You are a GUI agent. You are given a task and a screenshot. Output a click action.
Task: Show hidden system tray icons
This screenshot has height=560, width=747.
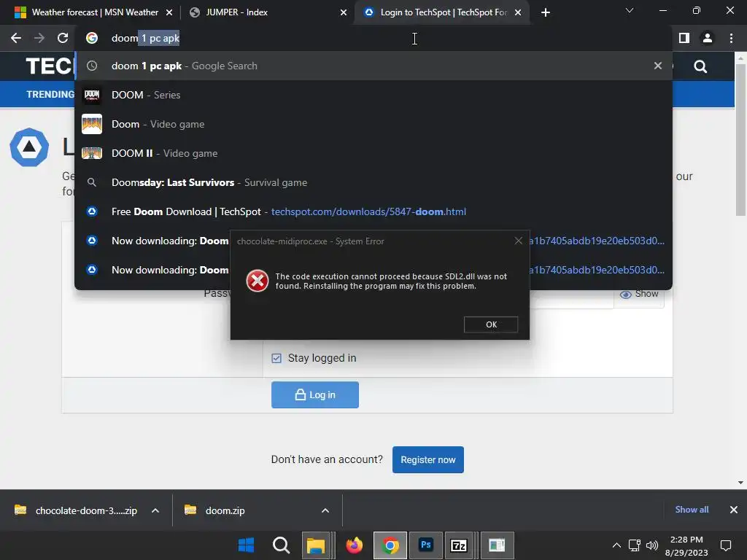pos(616,545)
